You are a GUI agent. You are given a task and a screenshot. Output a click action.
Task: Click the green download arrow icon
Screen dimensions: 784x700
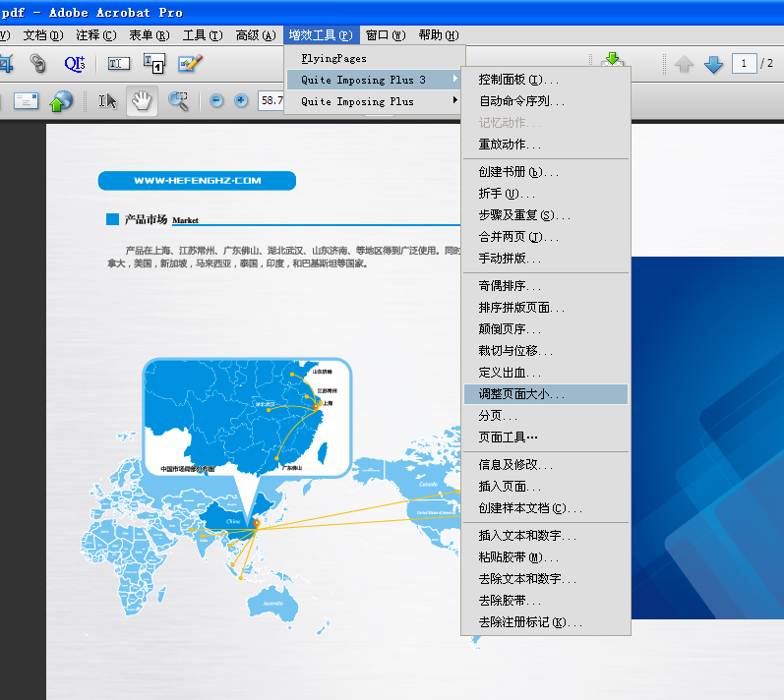click(612, 59)
